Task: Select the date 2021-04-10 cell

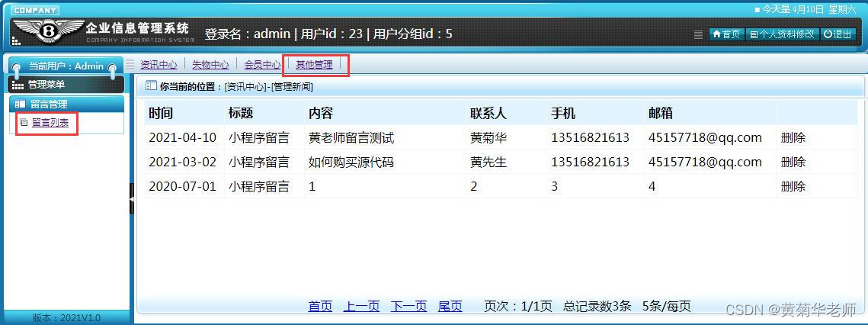Action: [x=183, y=137]
